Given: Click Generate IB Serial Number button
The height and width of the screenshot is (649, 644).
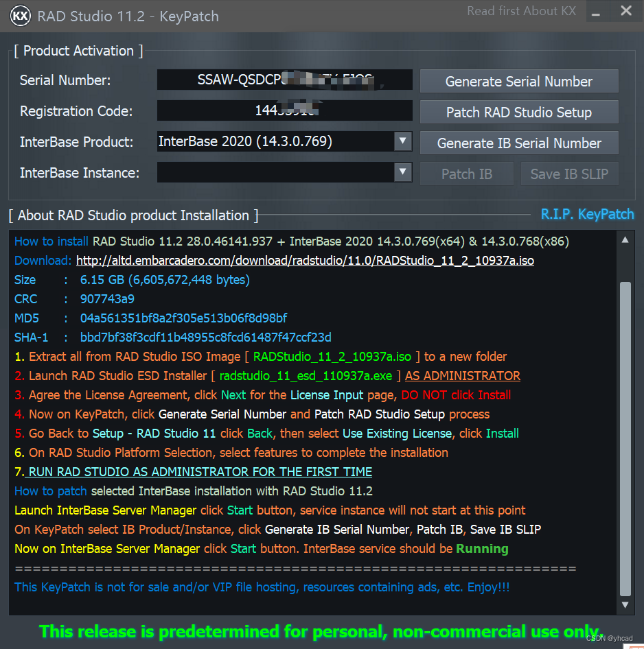Looking at the screenshot, I should 519,143.
